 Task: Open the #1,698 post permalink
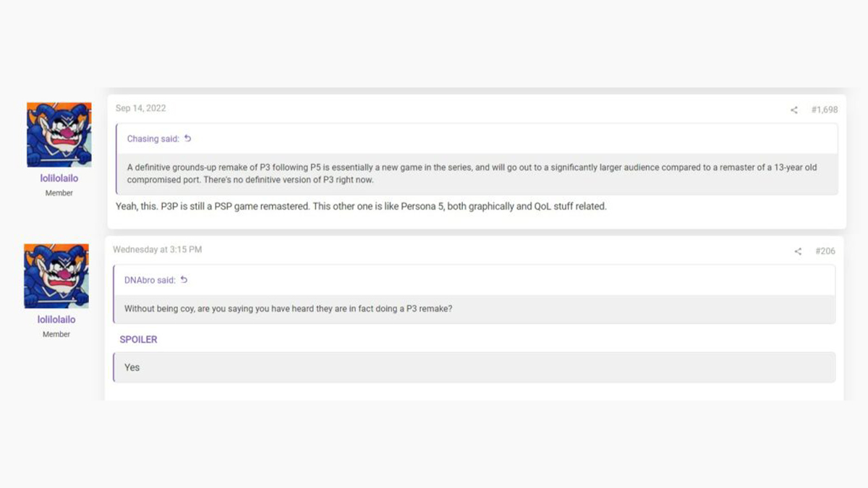click(824, 110)
